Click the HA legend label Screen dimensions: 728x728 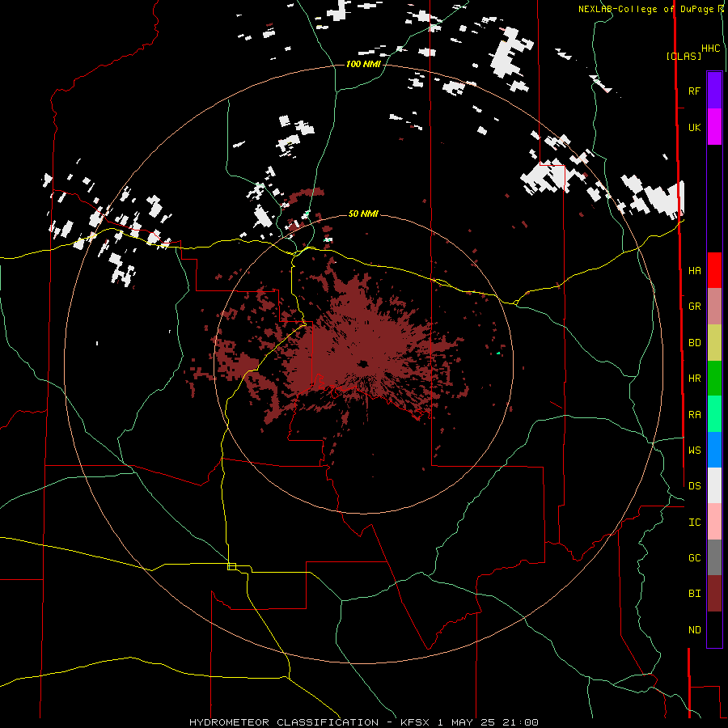[x=694, y=271]
